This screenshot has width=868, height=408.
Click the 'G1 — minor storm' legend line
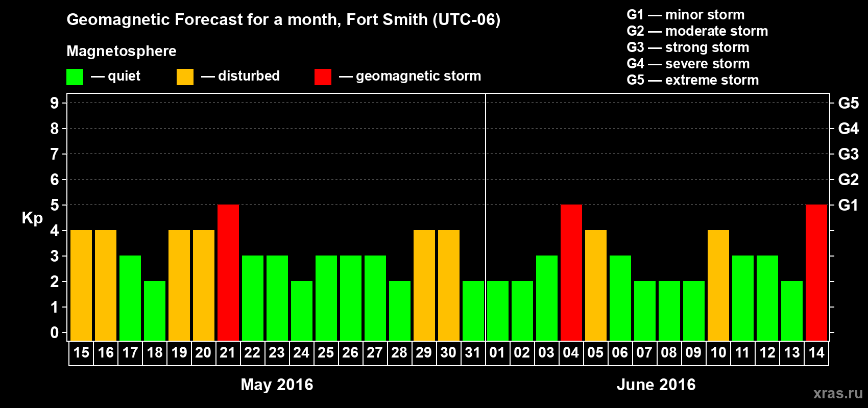pyautogui.click(x=686, y=15)
